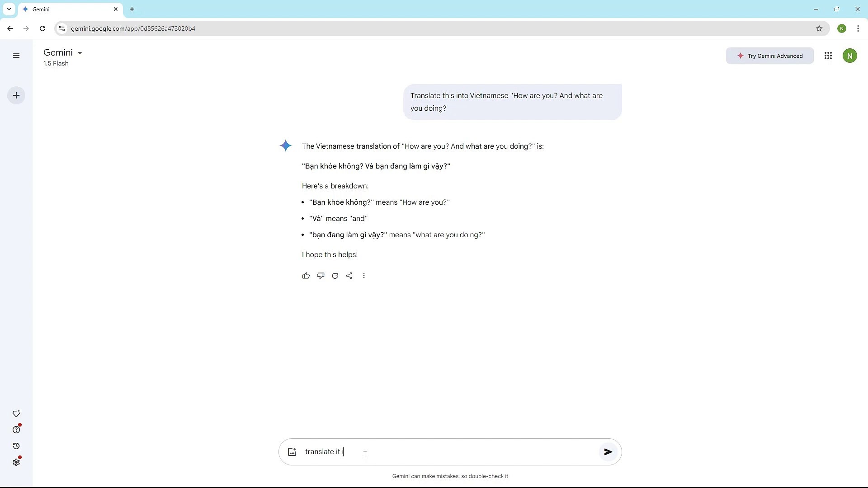The image size is (868, 488).
Task: Click the upload image icon
Action: [x=292, y=452]
